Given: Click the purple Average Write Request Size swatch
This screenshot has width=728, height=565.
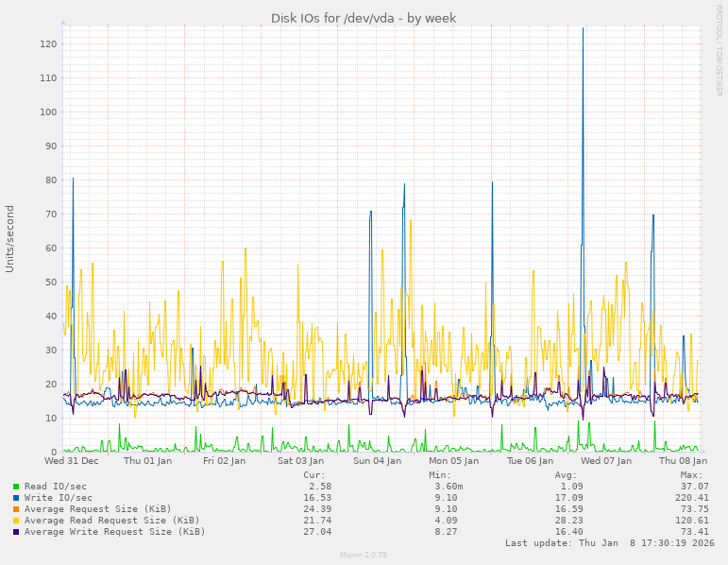Looking at the screenshot, I should [x=16, y=532].
